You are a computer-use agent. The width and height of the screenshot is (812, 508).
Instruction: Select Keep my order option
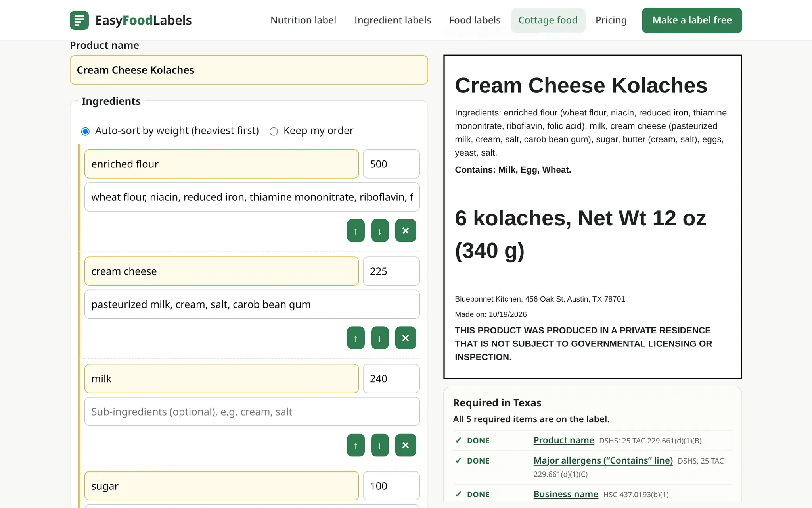pos(274,131)
